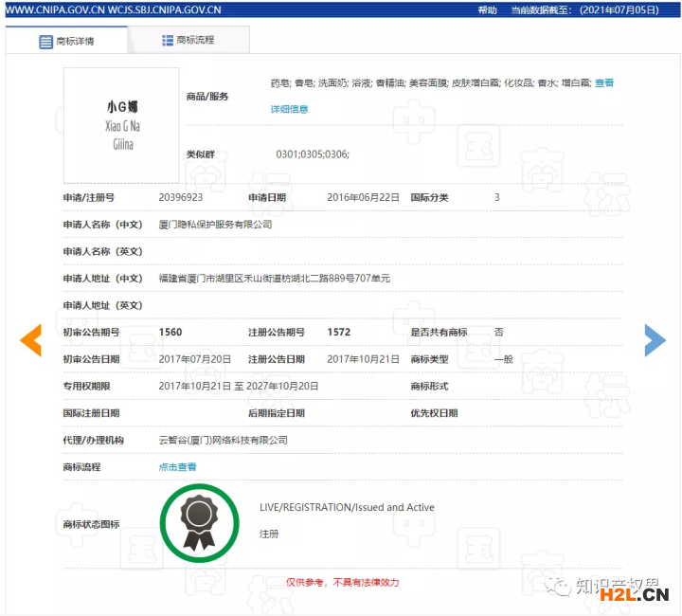The height and width of the screenshot is (616, 682).
Task: Click the flow icon on 商标流程 tab
Action: [x=168, y=41]
